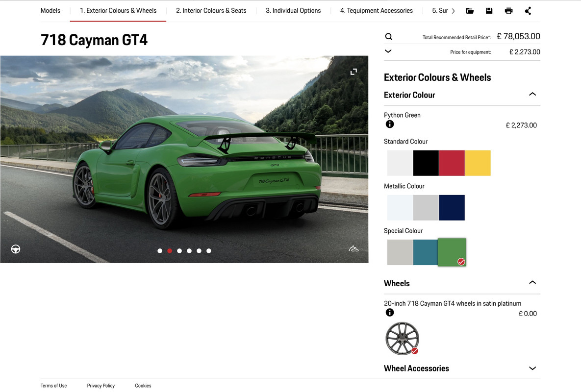Viewport: 581px width, 392px height.
Task: Expand price details chevron
Action: click(388, 51)
